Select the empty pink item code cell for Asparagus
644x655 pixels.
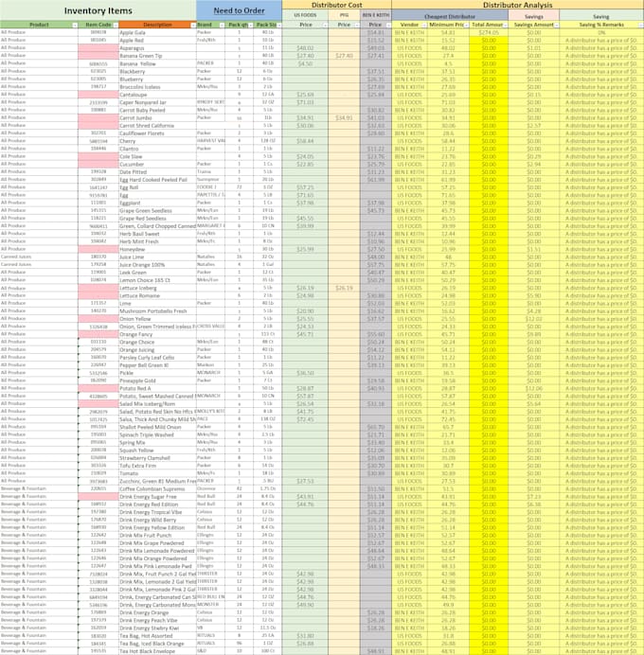click(x=98, y=48)
